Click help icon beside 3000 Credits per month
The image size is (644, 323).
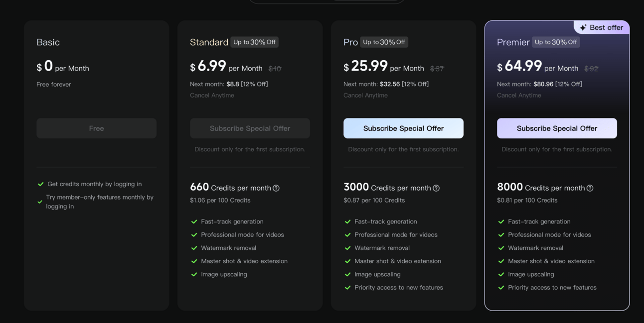pos(436,188)
